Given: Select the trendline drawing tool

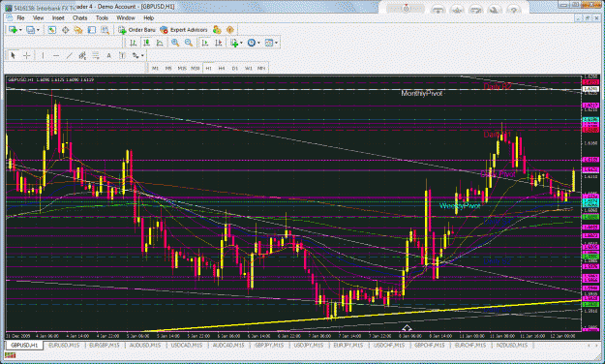Looking at the screenshot, I should point(69,55).
